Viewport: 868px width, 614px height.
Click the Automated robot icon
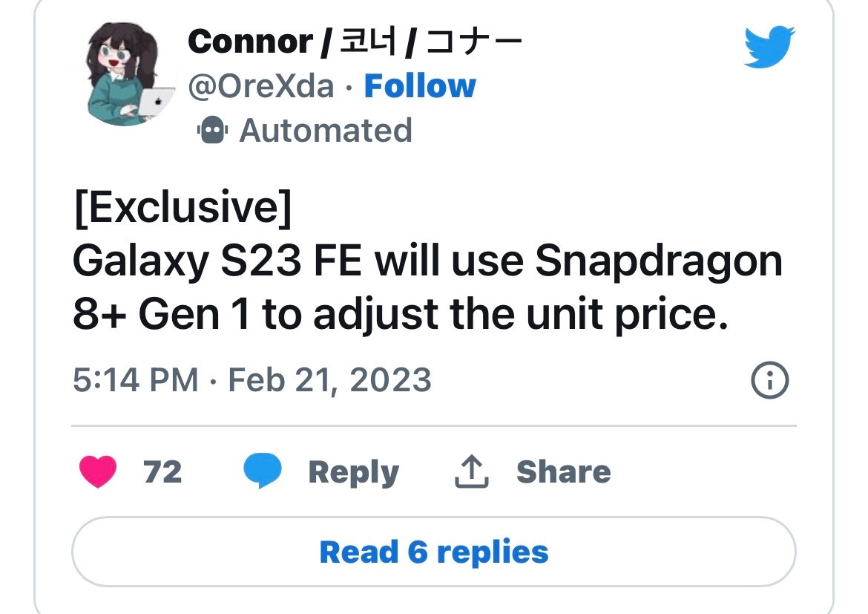211,131
